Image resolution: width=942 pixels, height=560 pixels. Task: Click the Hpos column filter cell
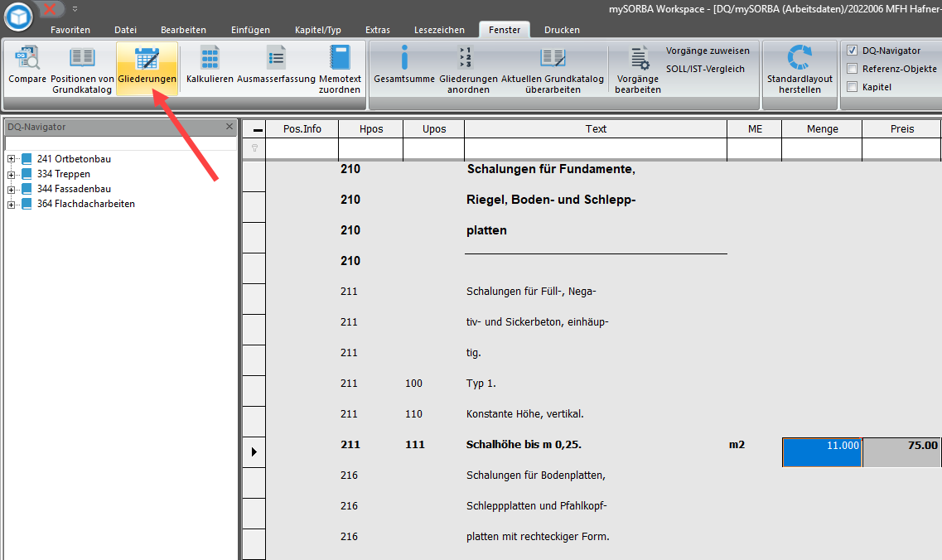click(x=371, y=148)
